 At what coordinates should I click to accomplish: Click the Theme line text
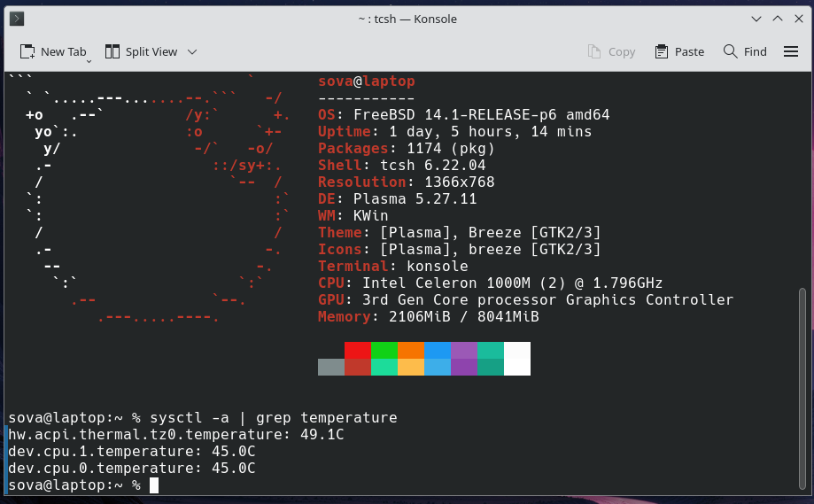[459, 233]
